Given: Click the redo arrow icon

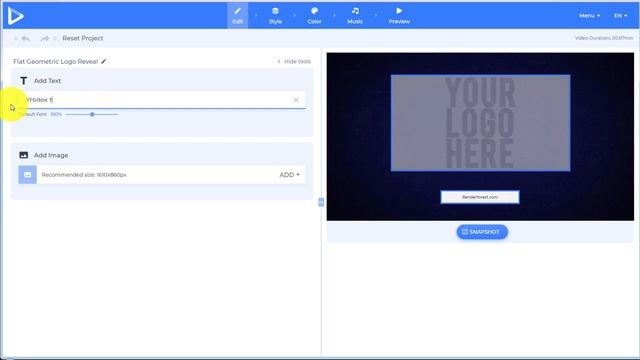Looking at the screenshot, I should [x=44, y=38].
